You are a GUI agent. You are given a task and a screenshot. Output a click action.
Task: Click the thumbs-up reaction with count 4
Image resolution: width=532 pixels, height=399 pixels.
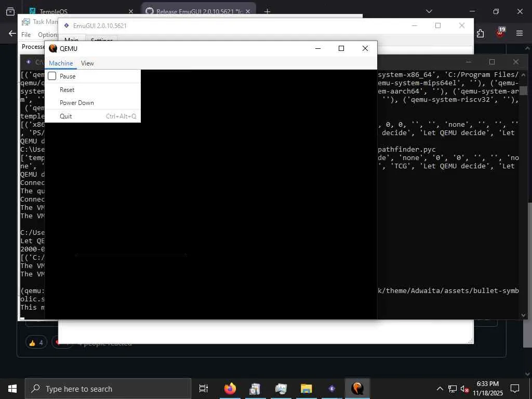36,343
